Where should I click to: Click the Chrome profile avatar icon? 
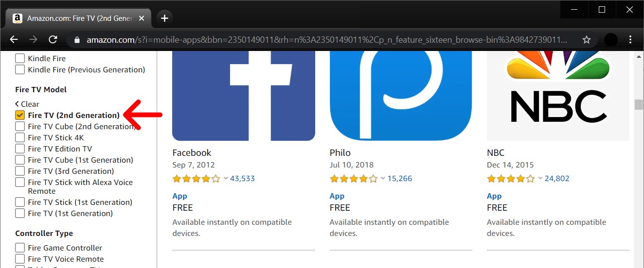(610, 40)
